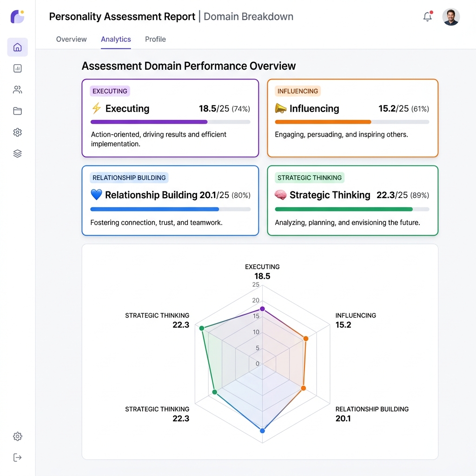Click the app logo in top-left
This screenshot has height=476, width=476.
tap(17, 16)
